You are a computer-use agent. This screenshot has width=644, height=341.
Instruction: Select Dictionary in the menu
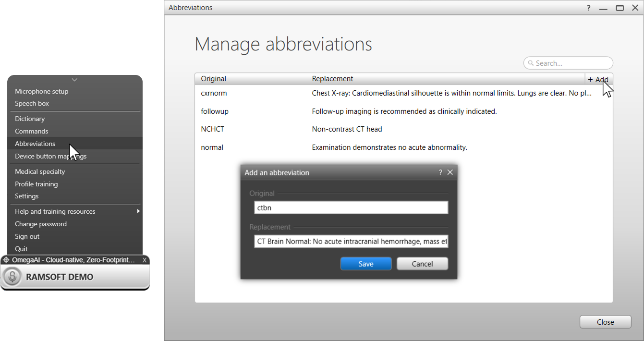(x=30, y=119)
